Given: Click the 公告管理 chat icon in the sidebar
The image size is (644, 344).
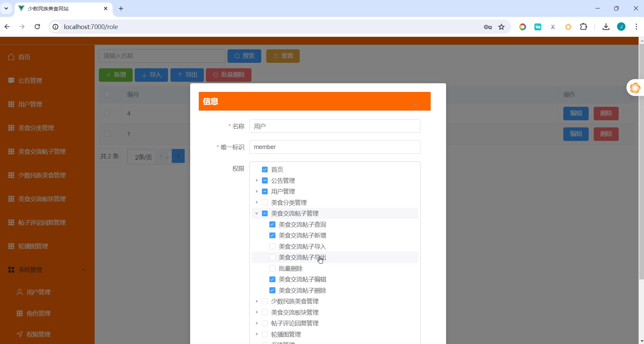Looking at the screenshot, I should tap(11, 80).
